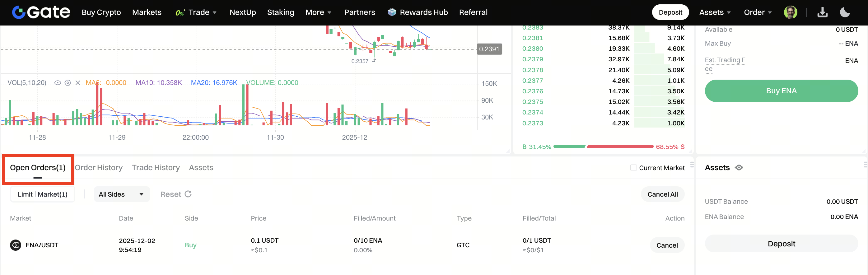Hide asset balances with eye icon
This screenshot has width=868, height=275.
tap(739, 168)
